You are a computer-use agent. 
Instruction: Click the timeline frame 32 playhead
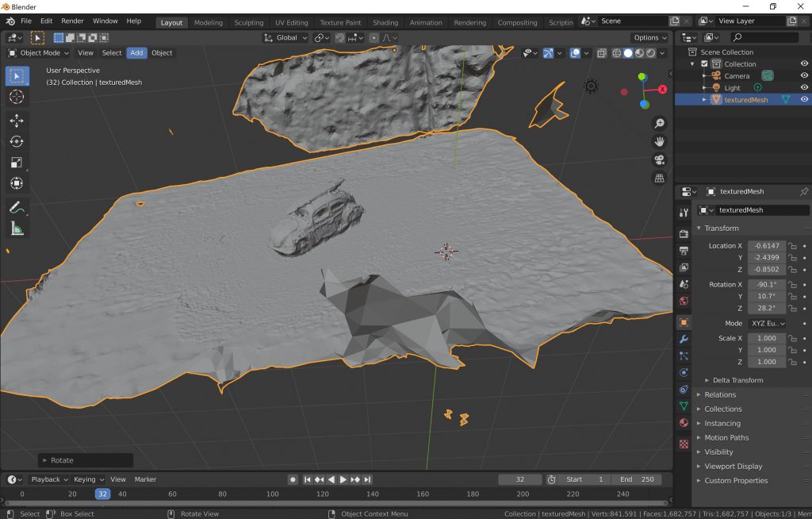pos(102,494)
